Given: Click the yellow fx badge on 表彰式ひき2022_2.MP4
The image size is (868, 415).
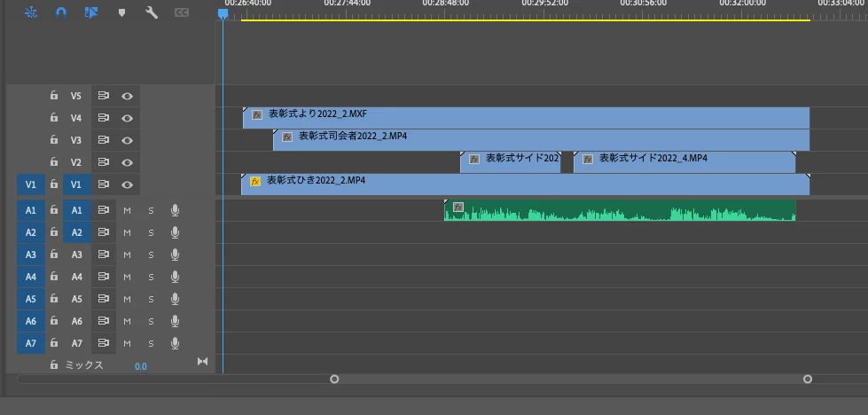Looking at the screenshot, I should point(255,181).
